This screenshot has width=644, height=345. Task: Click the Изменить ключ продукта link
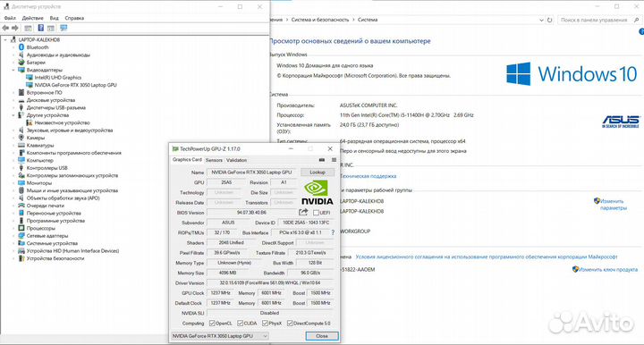pyautogui.click(x=608, y=270)
